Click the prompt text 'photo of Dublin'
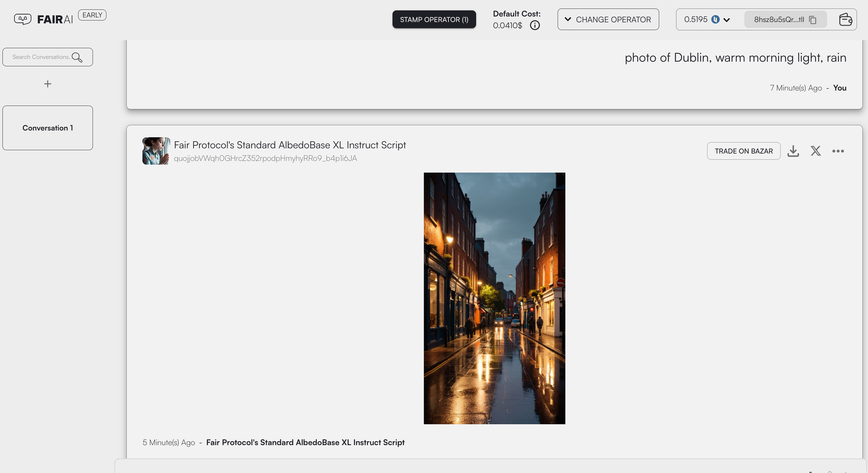This screenshot has width=868, height=473. [735, 58]
